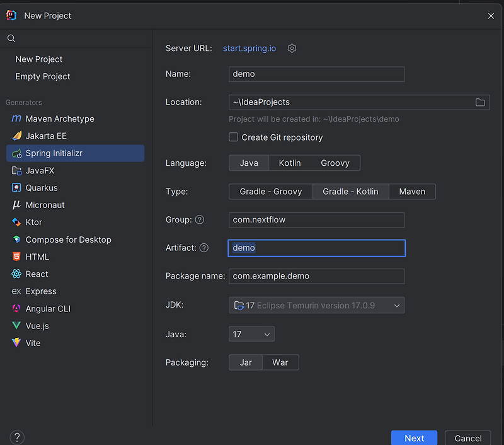The height and width of the screenshot is (445, 504).
Task: Select Kotlin as the language
Action: (290, 163)
